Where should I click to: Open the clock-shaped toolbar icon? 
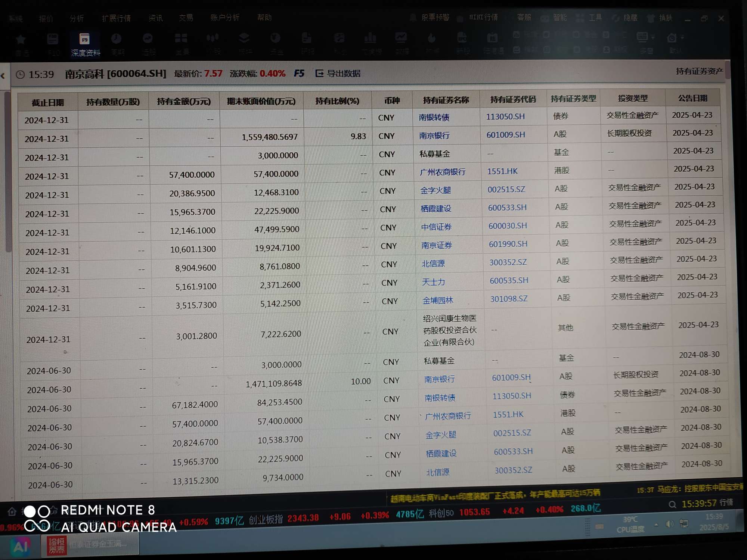coord(116,38)
